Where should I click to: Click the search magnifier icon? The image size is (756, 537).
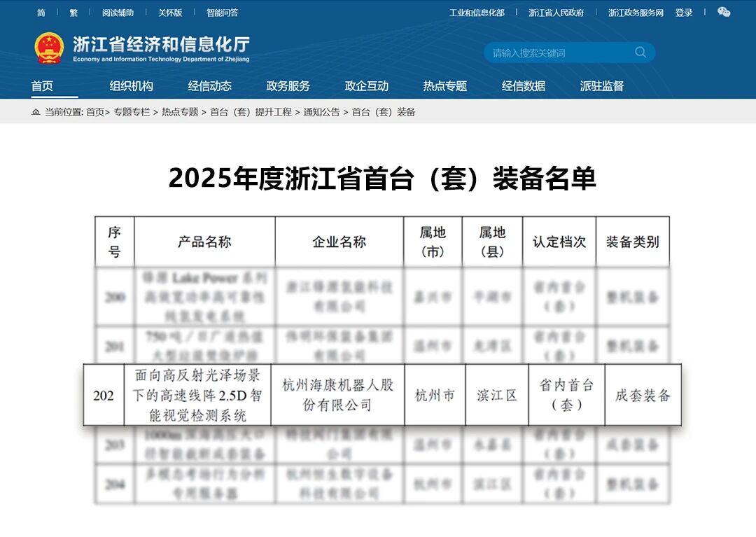click(x=640, y=53)
